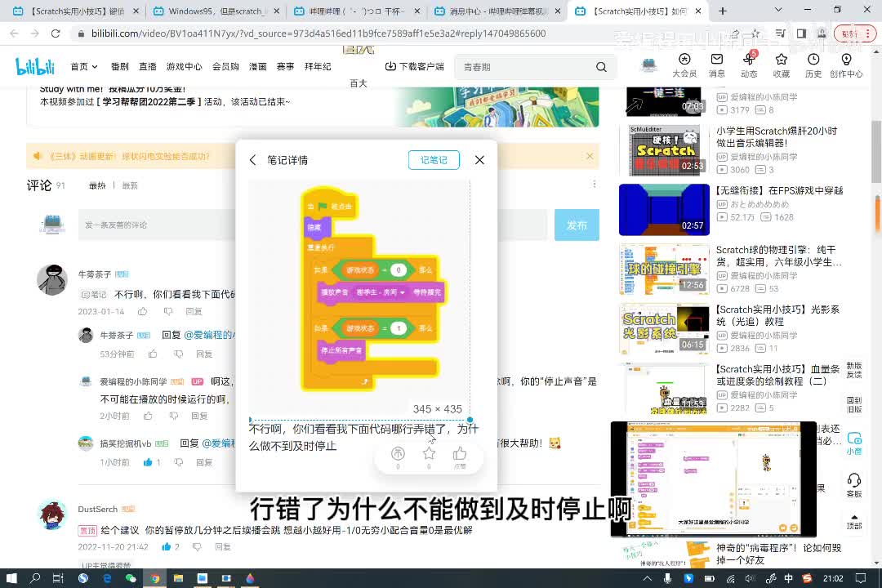
Task: Open the 漫画 navigation item
Action: tap(257, 66)
